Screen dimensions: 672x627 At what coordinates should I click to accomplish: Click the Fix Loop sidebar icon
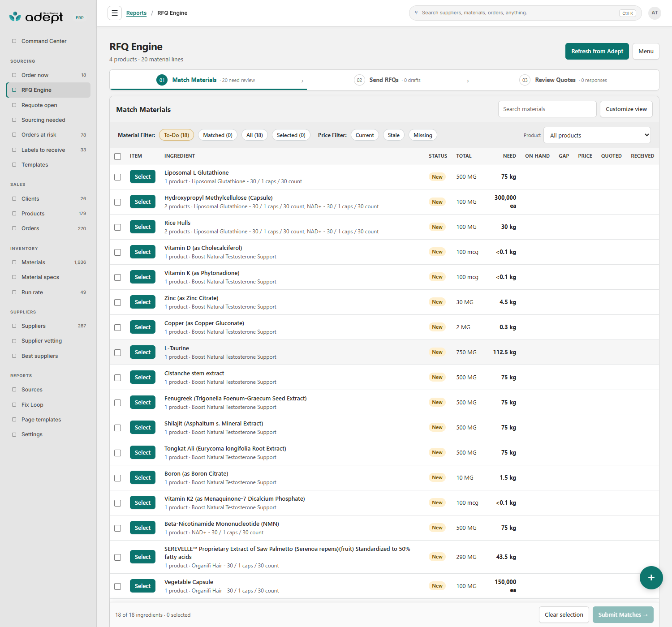(x=14, y=405)
